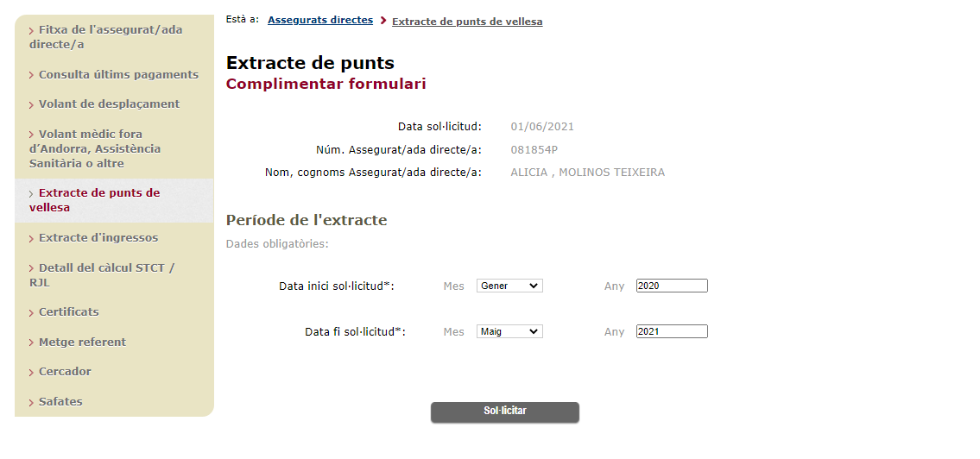Click the start year field containing 2020

click(x=672, y=286)
